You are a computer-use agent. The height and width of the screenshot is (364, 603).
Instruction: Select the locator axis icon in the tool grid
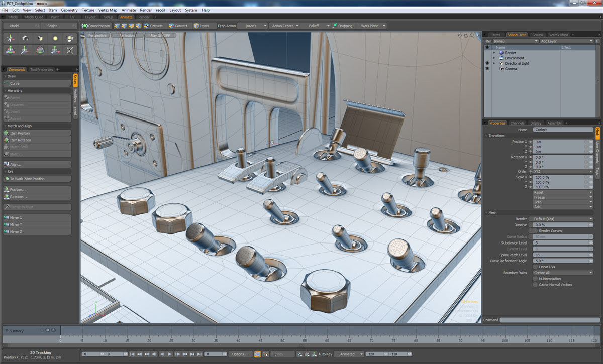(x=10, y=38)
